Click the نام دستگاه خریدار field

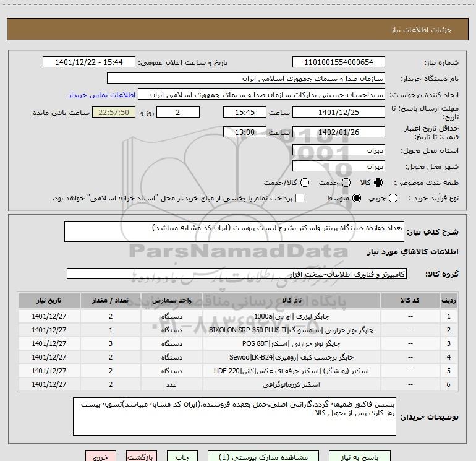pos(246,79)
